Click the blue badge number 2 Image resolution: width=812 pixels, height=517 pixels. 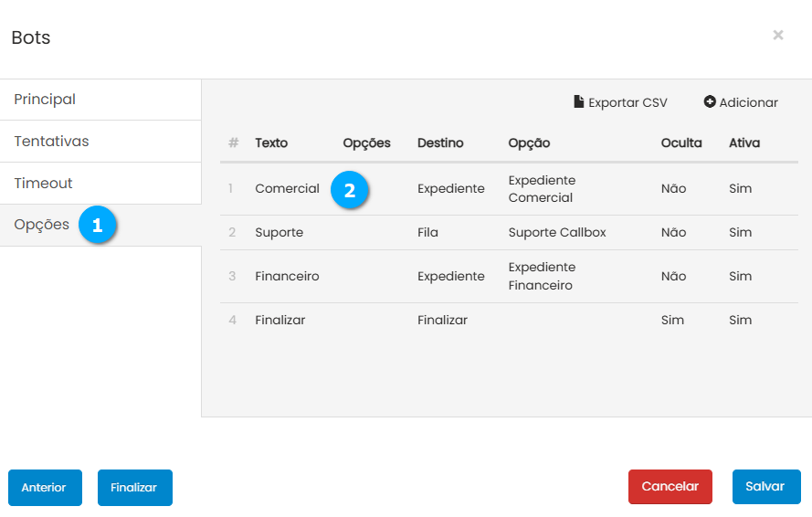[349, 190]
